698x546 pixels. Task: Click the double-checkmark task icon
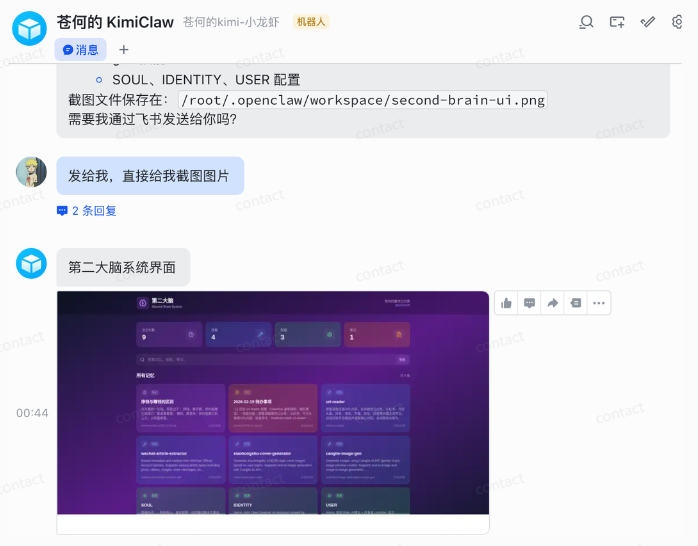(x=648, y=21)
